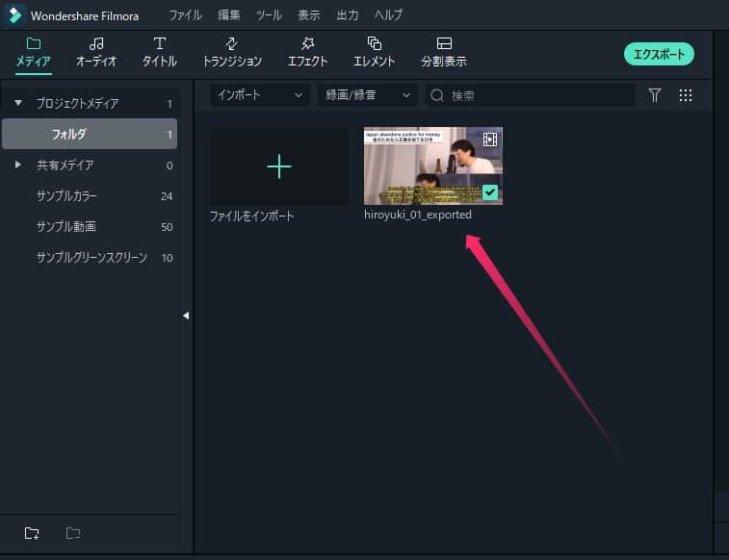Click the filter funnel icon
The image size is (729, 560).
click(655, 95)
